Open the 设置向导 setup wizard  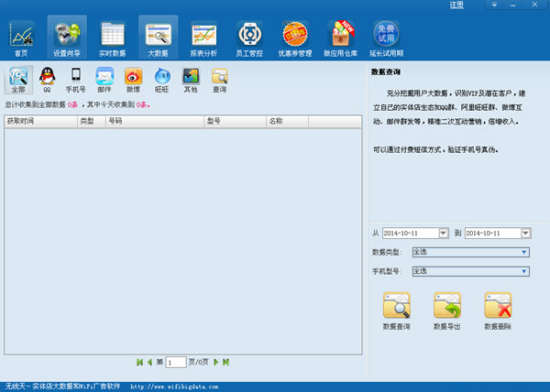coord(66,38)
